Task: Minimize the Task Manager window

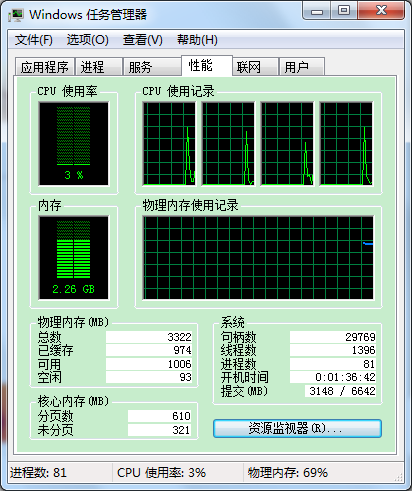Action: pos(317,11)
